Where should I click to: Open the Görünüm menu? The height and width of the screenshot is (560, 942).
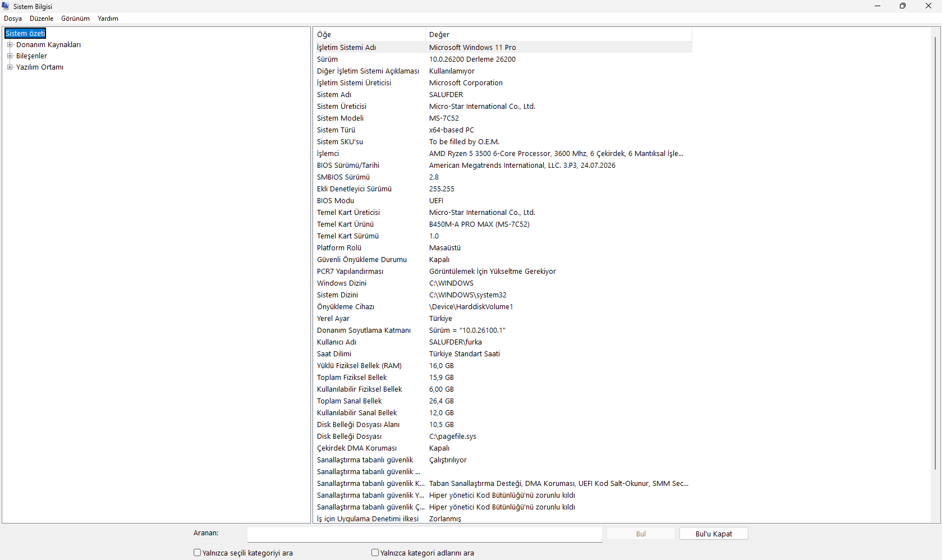[x=75, y=19]
